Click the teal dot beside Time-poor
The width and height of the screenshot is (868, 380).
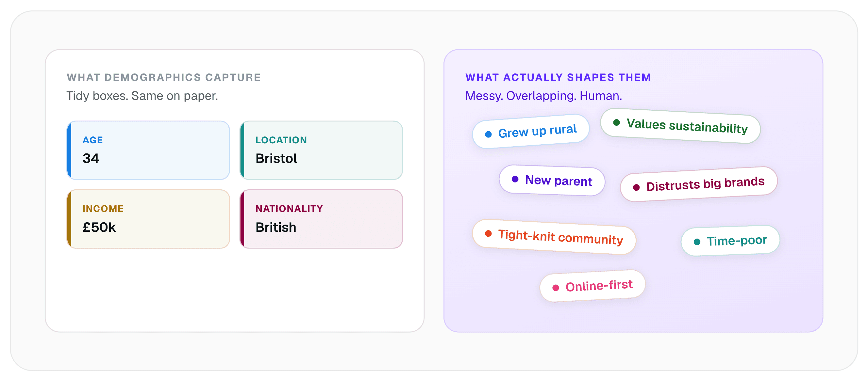(x=697, y=241)
